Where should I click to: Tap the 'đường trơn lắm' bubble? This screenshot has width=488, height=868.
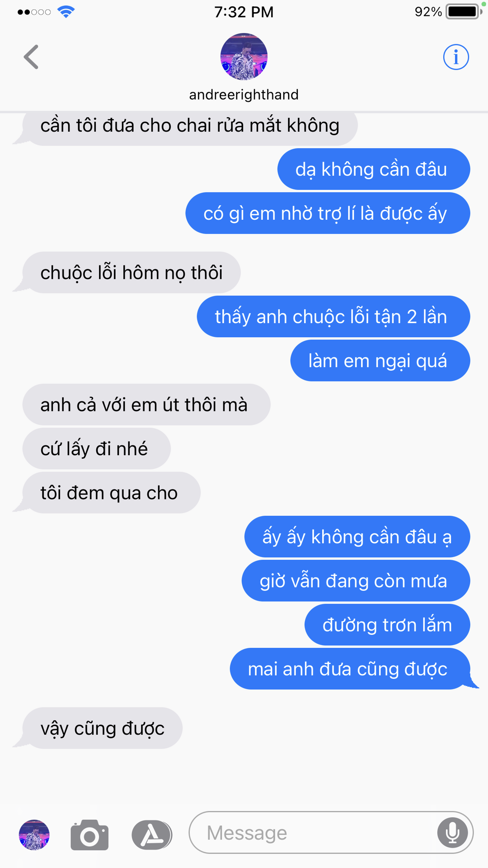pos(387,624)
